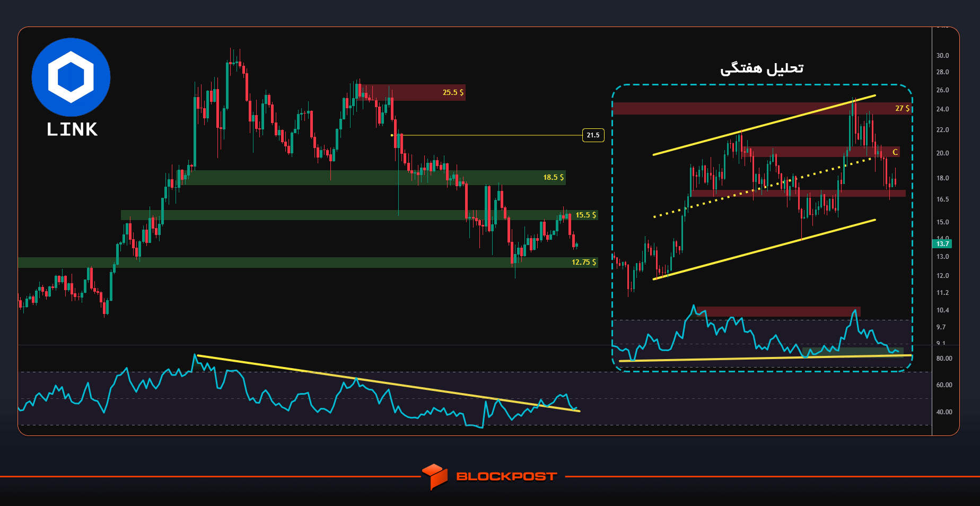Click the 15.0 price axis value

(942, 222)
